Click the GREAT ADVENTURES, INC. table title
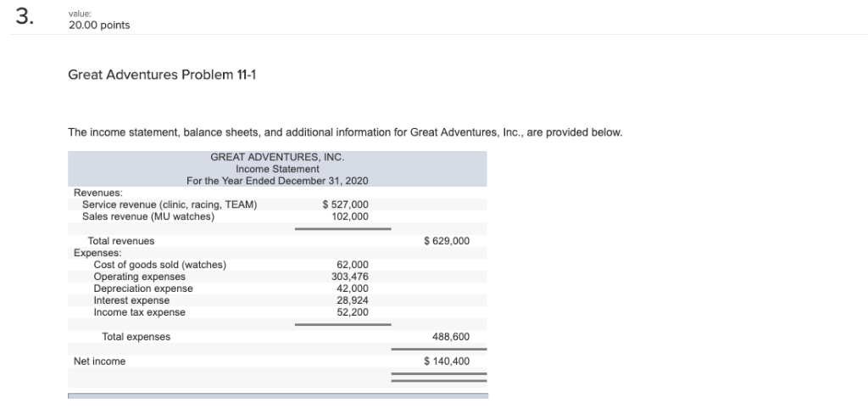The width and height of the screenshot is (868, 409). 277,157
